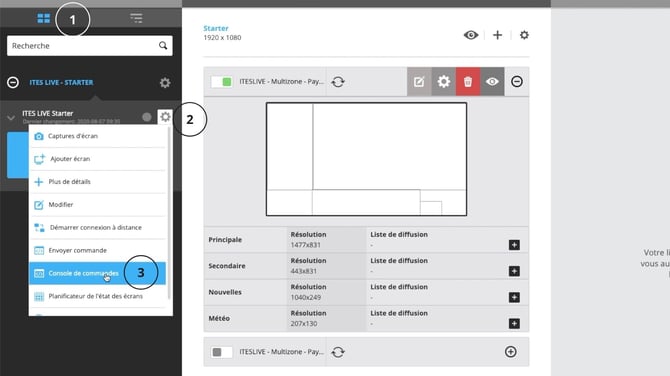
Task: Click the calendar icon beside Planificateur
Action: [39, 297]
